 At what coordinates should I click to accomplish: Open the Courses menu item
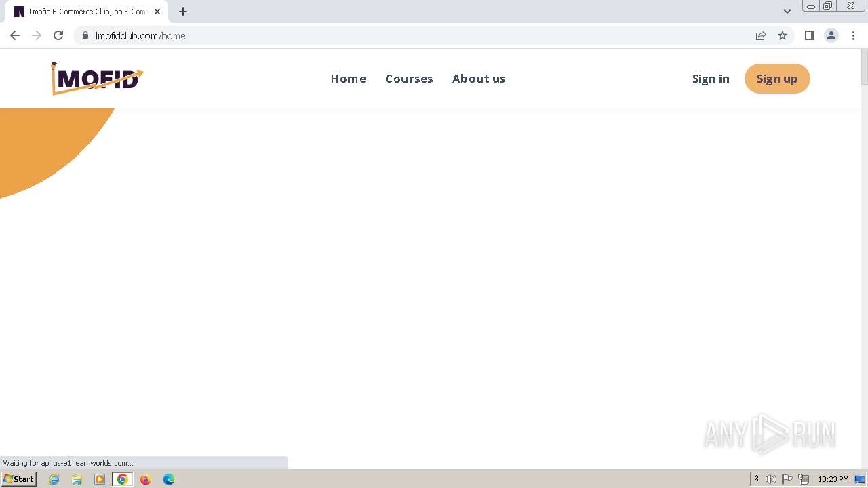tap(409, 79)
